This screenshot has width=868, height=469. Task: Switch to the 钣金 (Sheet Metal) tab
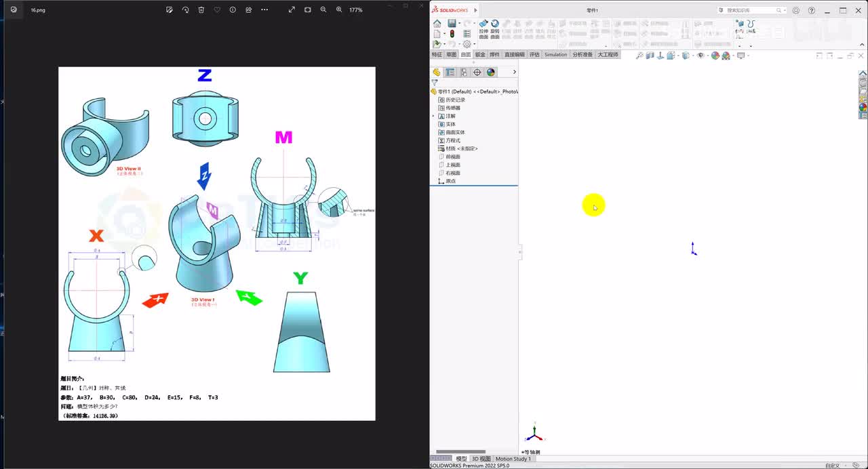[x=480, y=55]
